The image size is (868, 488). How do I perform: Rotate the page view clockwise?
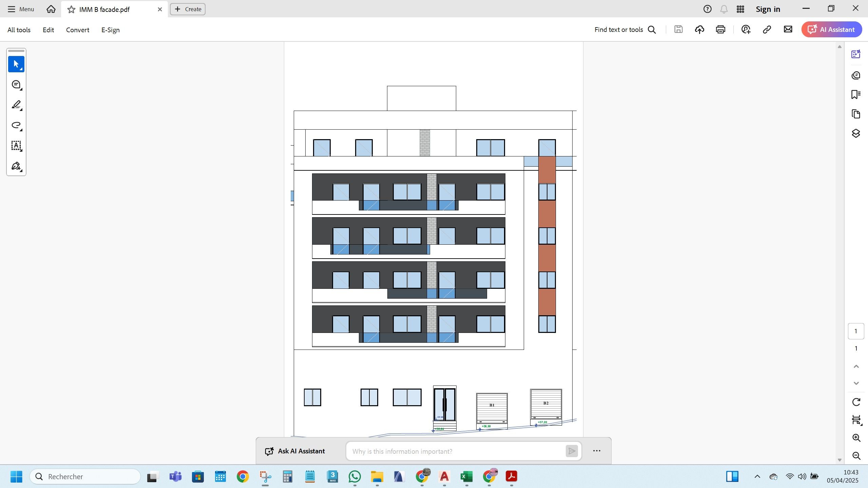[x=856, y=402]
